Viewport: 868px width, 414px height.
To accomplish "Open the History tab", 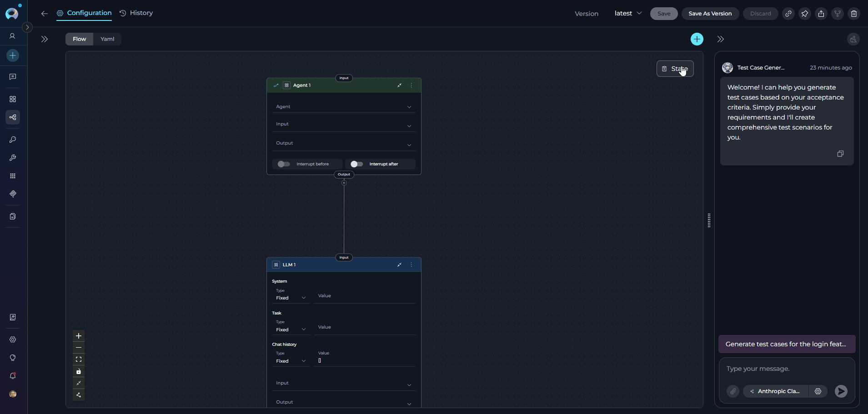I will click(x=136, y=13).
